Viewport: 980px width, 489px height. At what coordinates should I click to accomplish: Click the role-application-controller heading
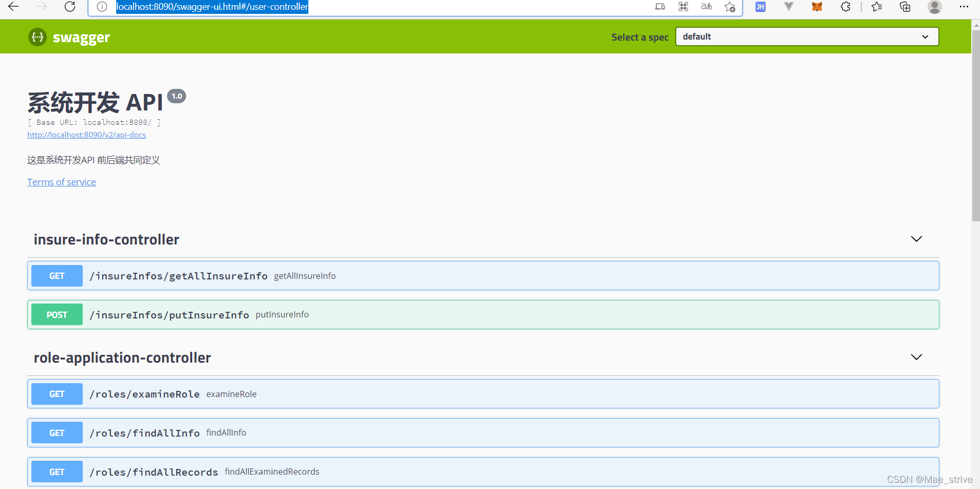(x=122, y=358)
